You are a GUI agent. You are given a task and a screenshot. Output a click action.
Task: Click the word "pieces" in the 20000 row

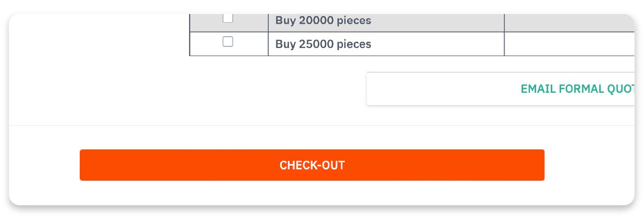[354, 21]
